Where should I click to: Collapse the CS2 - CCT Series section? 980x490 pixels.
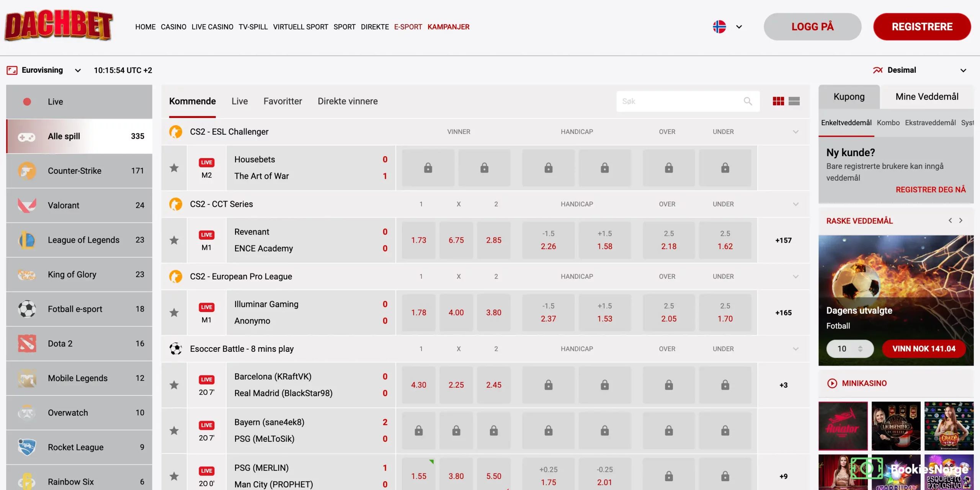796,204
